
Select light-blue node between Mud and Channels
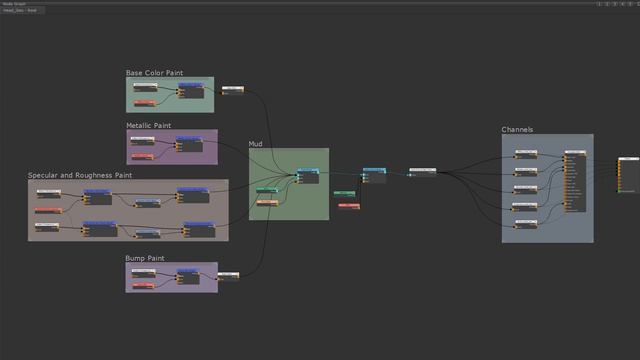click(x=374, y=176)
